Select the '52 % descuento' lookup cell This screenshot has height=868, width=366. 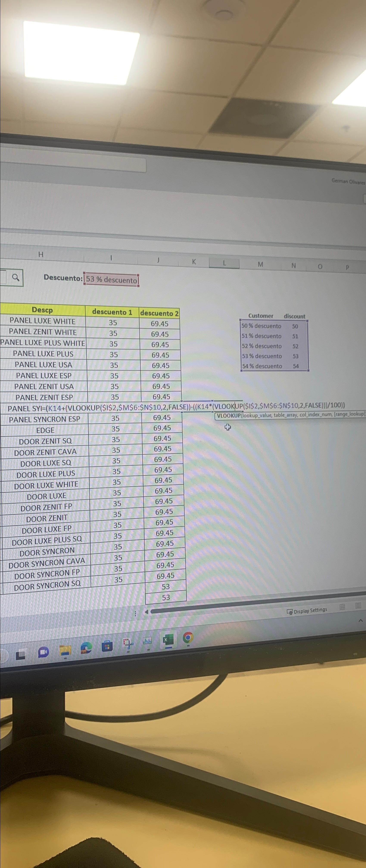[x=262, y=346]
